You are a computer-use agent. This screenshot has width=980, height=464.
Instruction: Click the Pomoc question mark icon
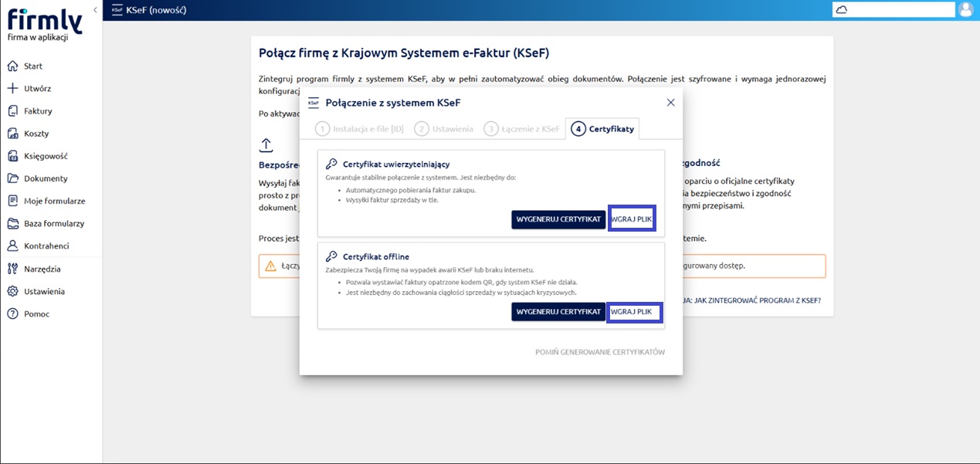click(12, 313)
